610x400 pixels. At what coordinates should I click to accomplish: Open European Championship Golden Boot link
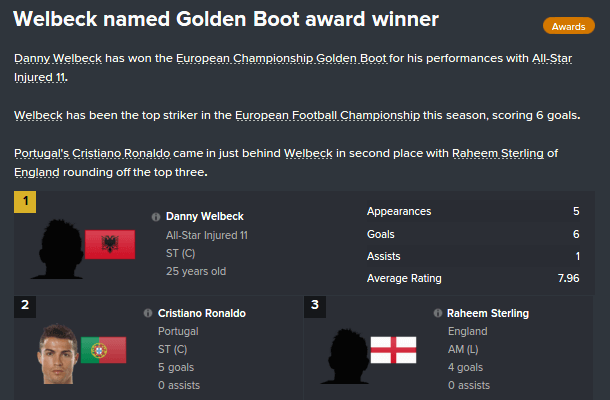click(x=282, y=58)
